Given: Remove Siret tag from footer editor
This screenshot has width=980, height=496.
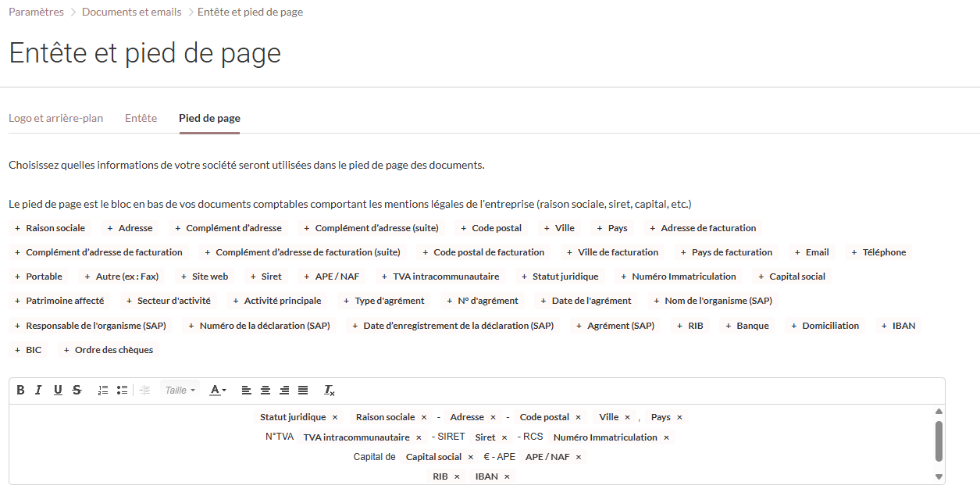Looking at the screenshot, I should [x=504, y=437].
